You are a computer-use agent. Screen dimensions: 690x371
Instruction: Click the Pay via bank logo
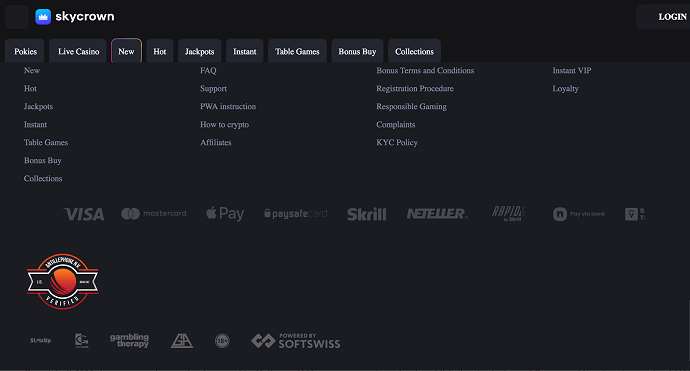pos(579,214)
